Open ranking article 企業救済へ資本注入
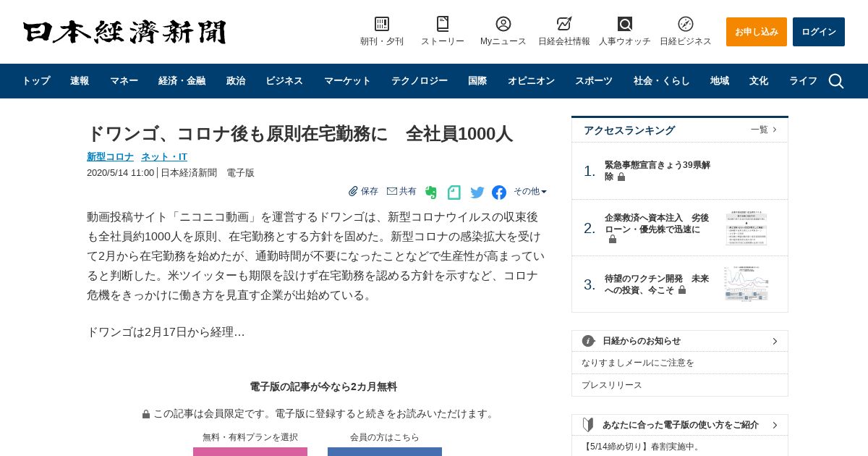The width and height of the screenshot is (868, 456). tap(657, 228)
